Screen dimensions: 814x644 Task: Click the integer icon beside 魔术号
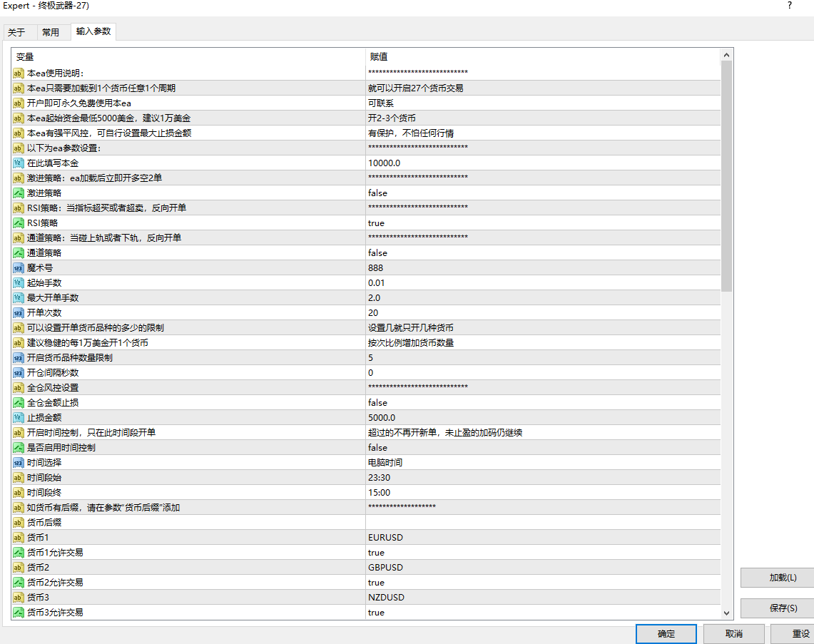18,267
